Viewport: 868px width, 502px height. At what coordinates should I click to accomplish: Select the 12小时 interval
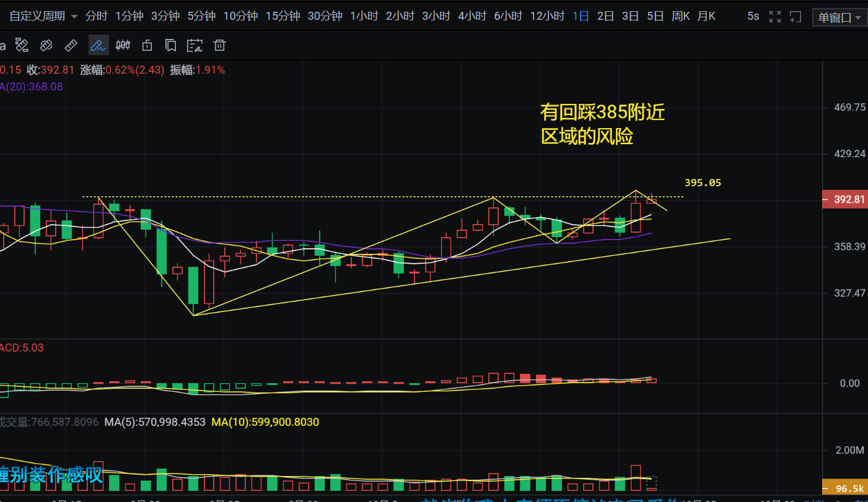(x=547, y=17)
